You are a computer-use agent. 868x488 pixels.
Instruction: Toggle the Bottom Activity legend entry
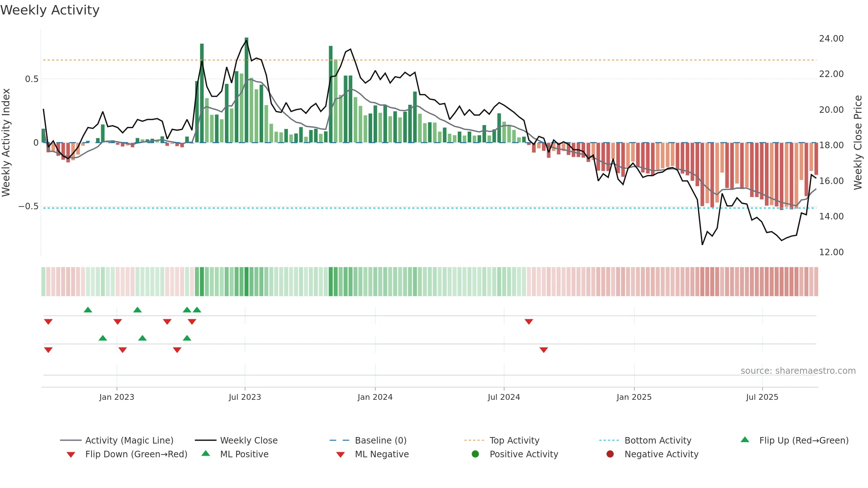pos(645,440)
